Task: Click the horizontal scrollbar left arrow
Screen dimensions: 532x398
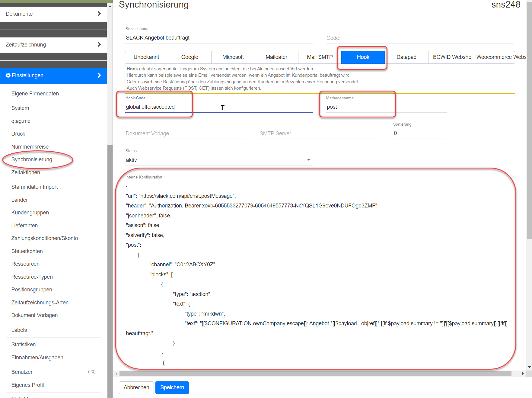Action: click(x=116, y=374)
